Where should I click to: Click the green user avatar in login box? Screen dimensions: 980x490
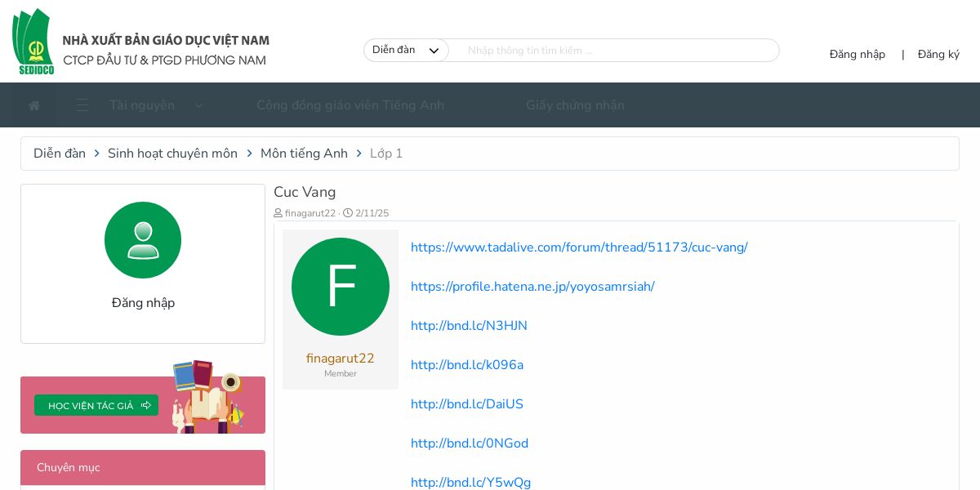click(x=143, y=240)
